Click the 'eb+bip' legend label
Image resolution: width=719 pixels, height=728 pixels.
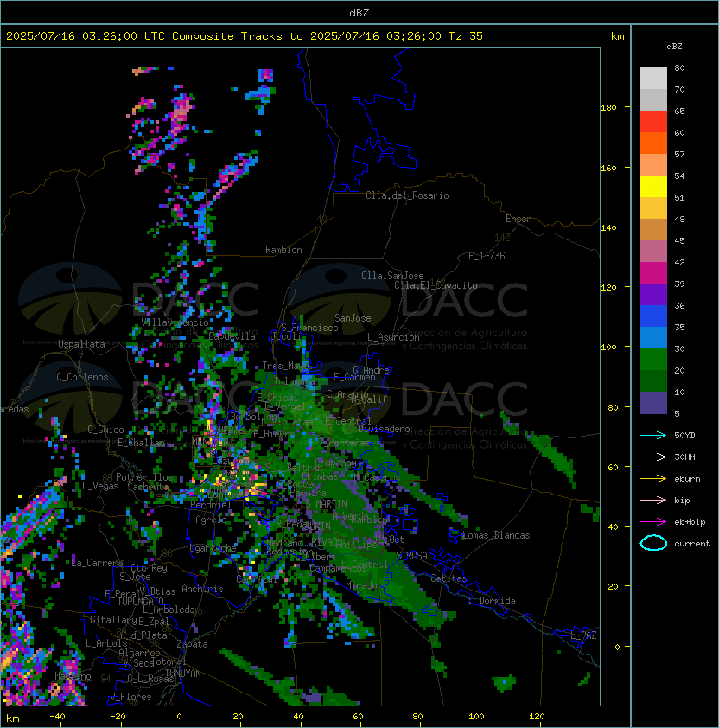pos(690,522)
